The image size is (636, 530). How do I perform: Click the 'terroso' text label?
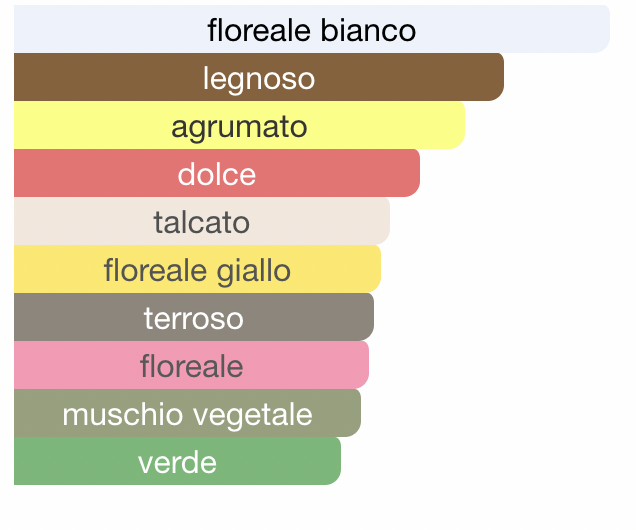tap(194, 319)
